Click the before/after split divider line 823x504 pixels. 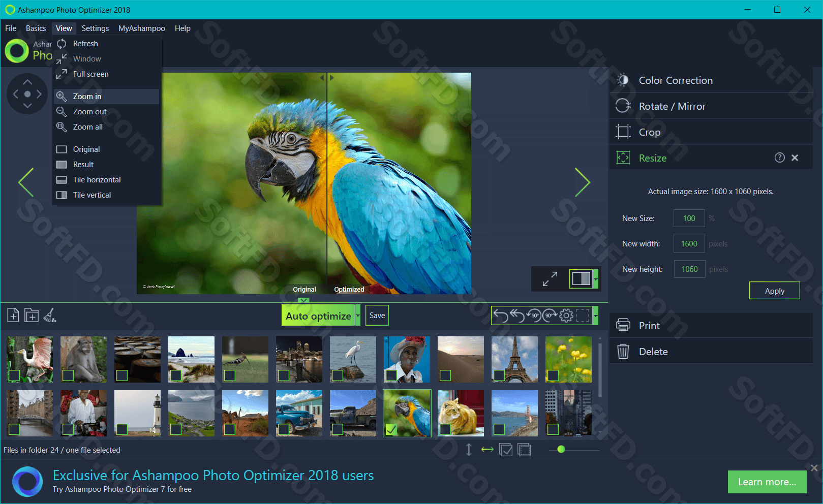pyautogui.click(x=327, y=183)
